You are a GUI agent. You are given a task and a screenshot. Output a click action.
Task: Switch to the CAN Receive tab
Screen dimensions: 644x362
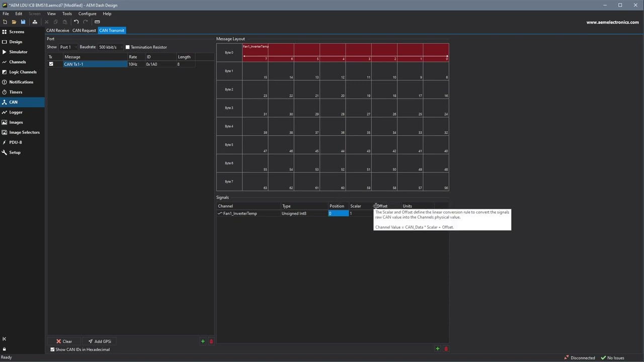coord(58,30)
